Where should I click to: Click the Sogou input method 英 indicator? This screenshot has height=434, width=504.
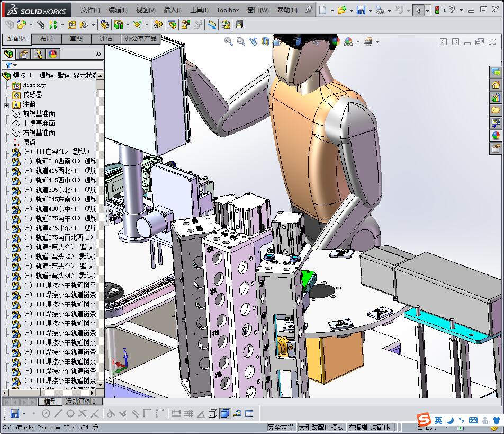(x=438, y=420)
